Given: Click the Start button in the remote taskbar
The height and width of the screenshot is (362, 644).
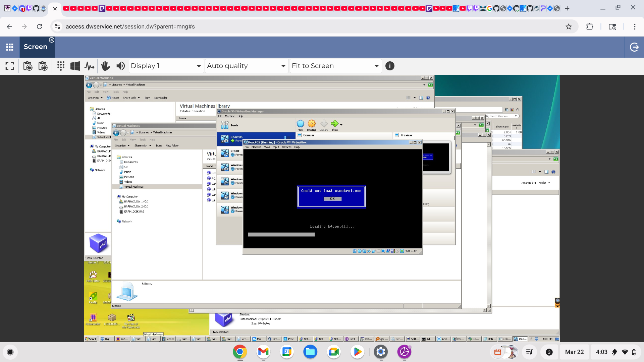Looking at the screenshot, I should 91,339.
